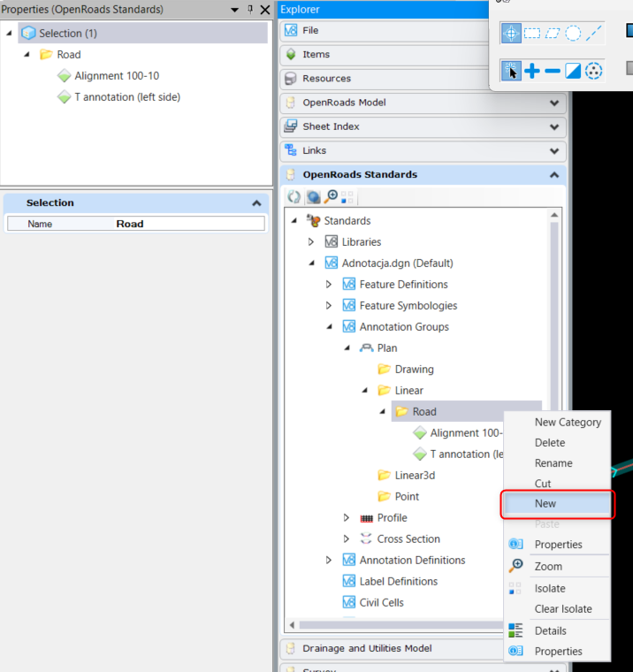Image resolution: width=633 pixels, height=672 pixels.
Task: Expand the Feature Symbologies node
Action: click(x=329, y=306)
